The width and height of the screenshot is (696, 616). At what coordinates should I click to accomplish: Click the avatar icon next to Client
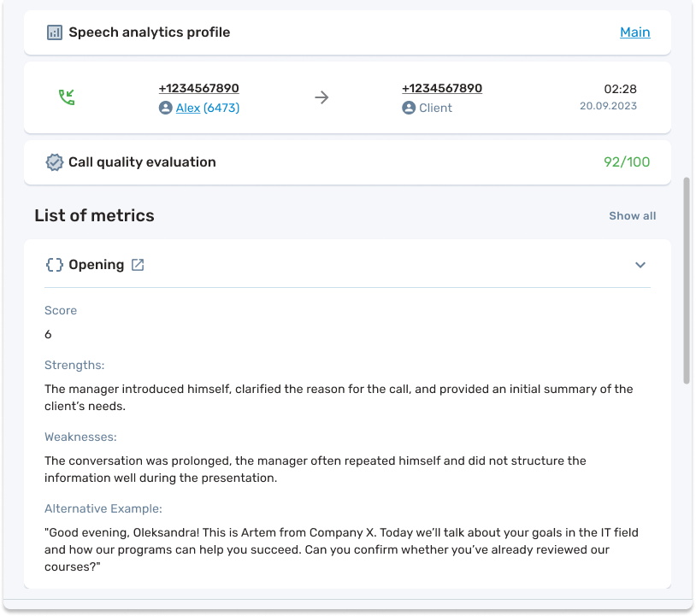(409, 109)
